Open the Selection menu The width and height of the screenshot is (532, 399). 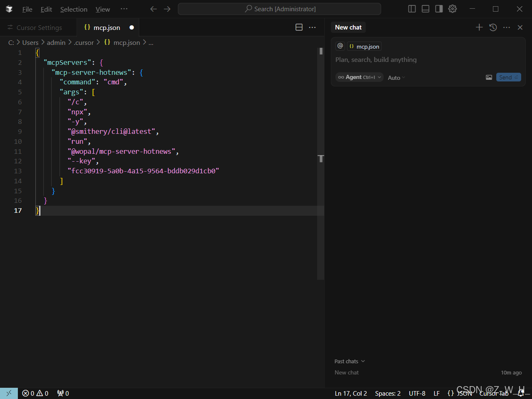pyautogui.click(x=74, y=9)
